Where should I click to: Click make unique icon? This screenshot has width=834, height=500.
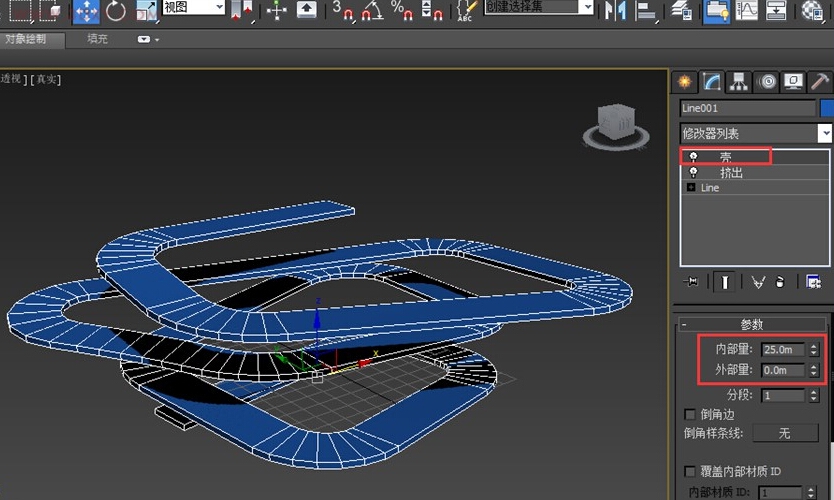(x=758, y=281)
